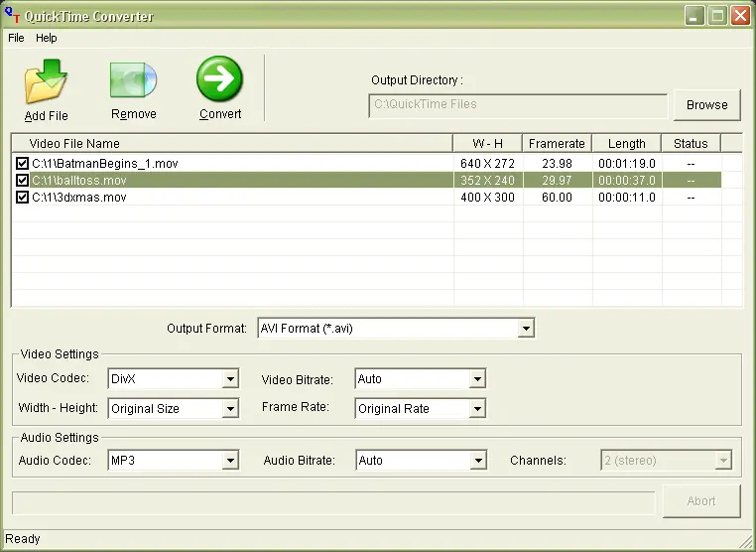756x552 pixels.
Task: Choose a Width - Height size option
Action: 230,409
